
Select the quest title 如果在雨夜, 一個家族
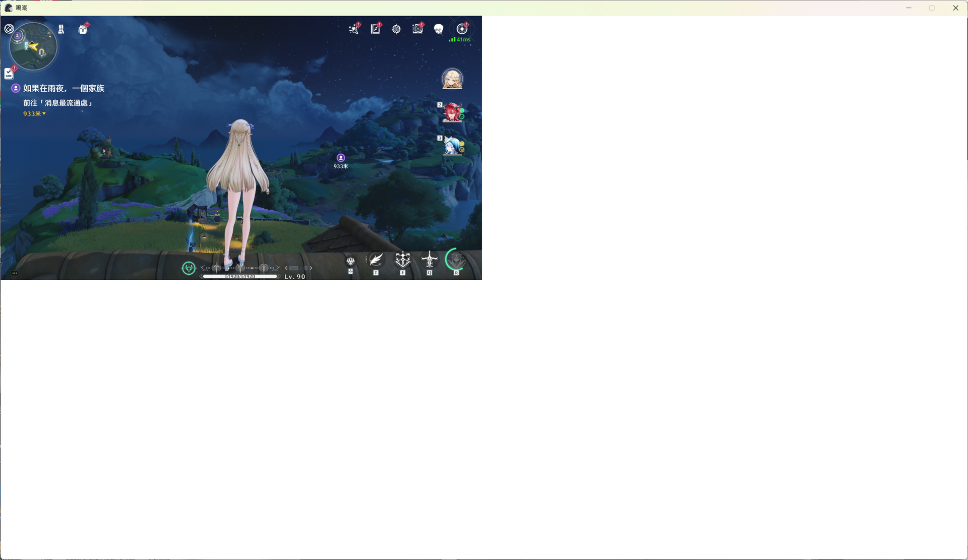[64, 88]
